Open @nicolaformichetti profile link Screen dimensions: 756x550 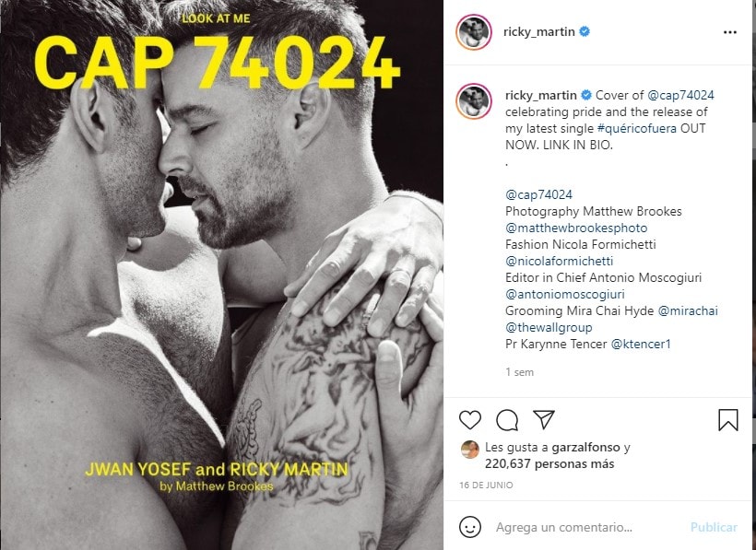pos(560,261)
